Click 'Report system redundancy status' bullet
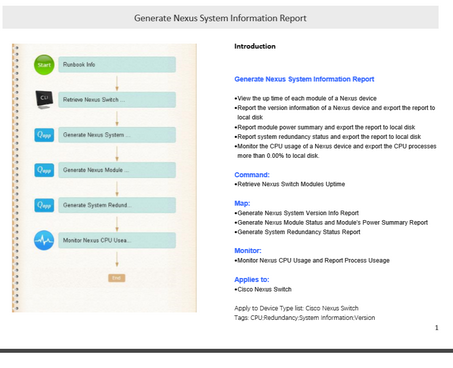Image resolution: width=453 pixels, height=368 pixels. pyautogui.click(x=328, y=137)
